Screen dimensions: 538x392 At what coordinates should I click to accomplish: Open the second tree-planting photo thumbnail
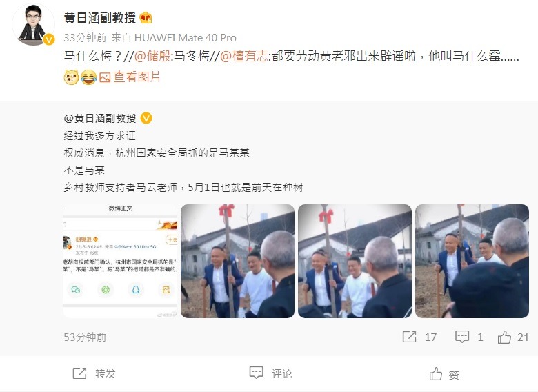coord(237,261)
